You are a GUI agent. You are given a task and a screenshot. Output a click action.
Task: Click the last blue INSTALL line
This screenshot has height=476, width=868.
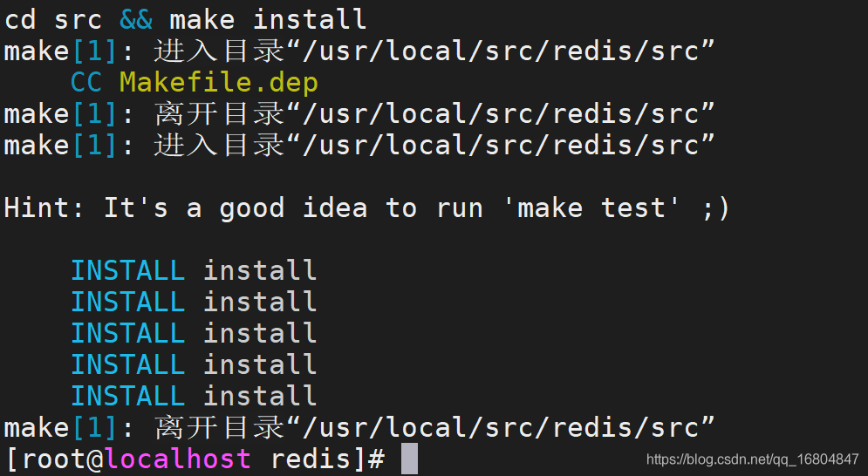pos(193,397)
